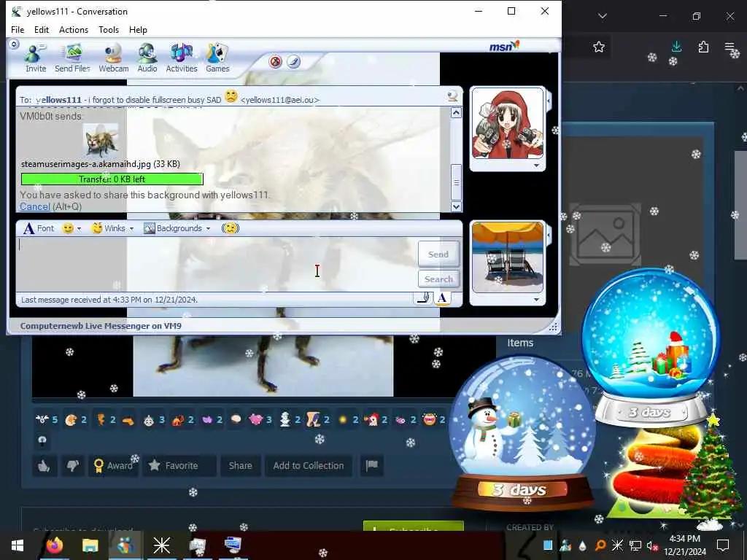The height and width of the screenshot is (560, 747).
Task: Open the Firefox tab list chevron
Action: point(603,16)
